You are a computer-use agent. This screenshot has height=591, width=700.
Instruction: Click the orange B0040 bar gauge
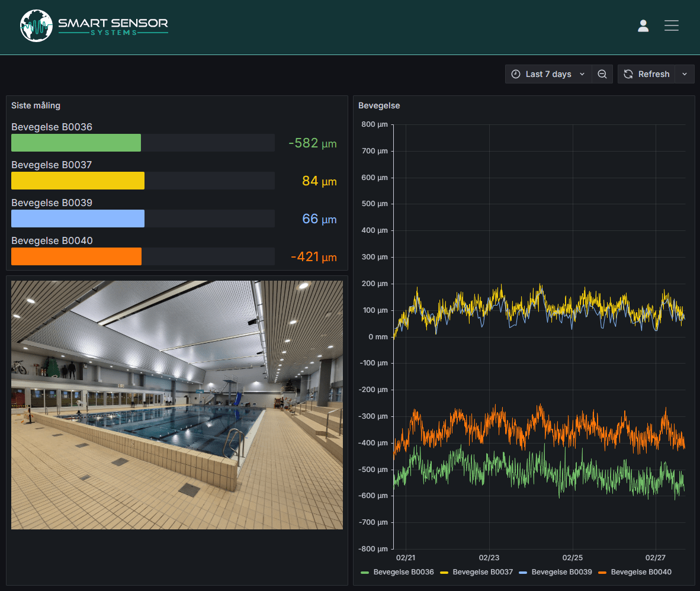pyautogui.click(x=76, y=256)
